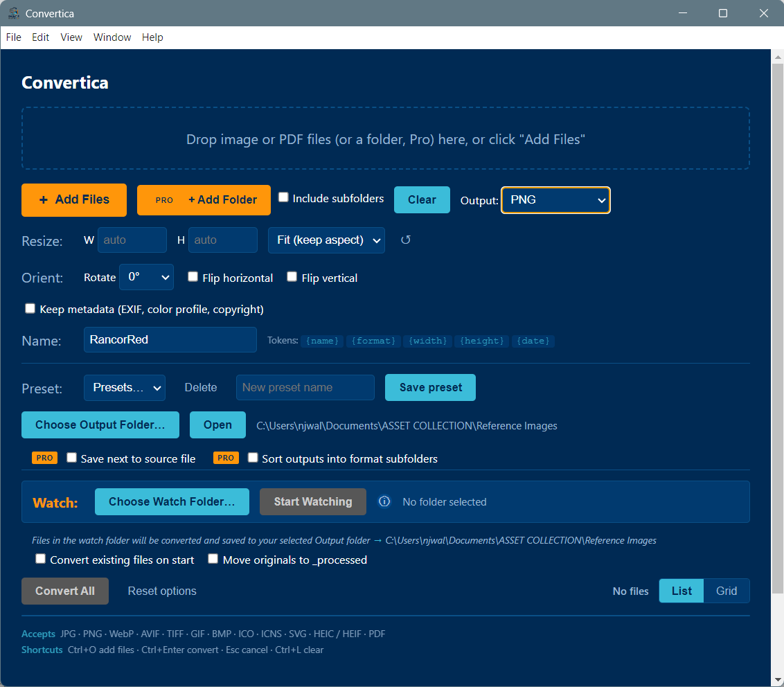Screen dimensions: 784x687
Task: Click the Convertica app icon in title bar
Action: [14, 13]
